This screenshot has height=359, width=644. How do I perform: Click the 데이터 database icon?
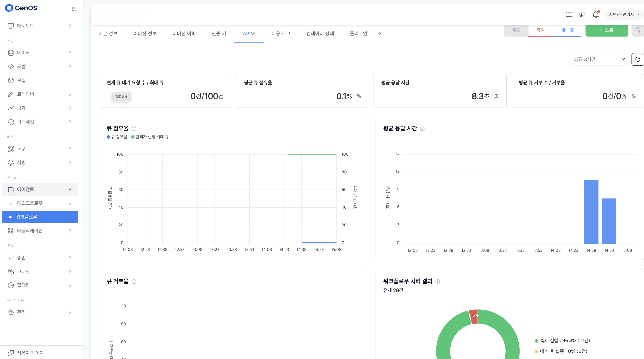pyautogui.click(x=11, y=53)
